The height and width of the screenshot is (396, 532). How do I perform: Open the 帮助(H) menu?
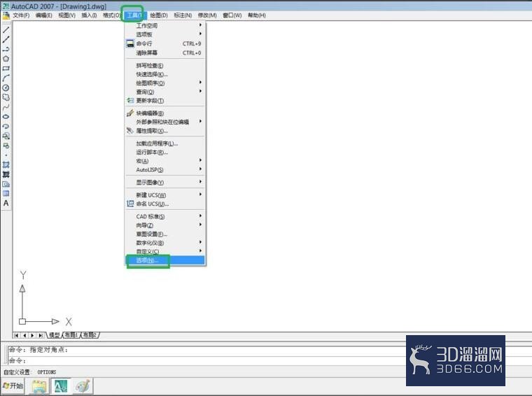tap(256, 15)
